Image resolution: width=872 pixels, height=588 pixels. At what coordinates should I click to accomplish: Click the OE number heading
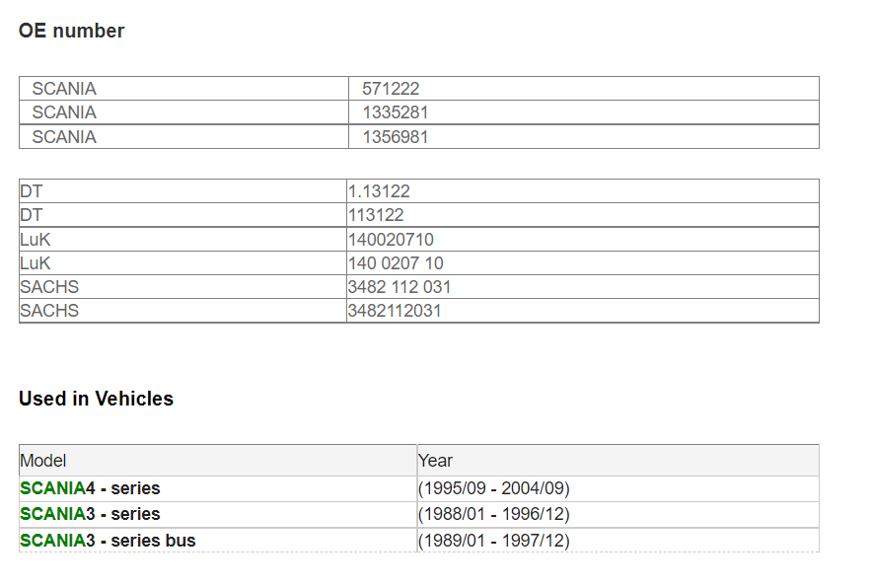(72, 31)
